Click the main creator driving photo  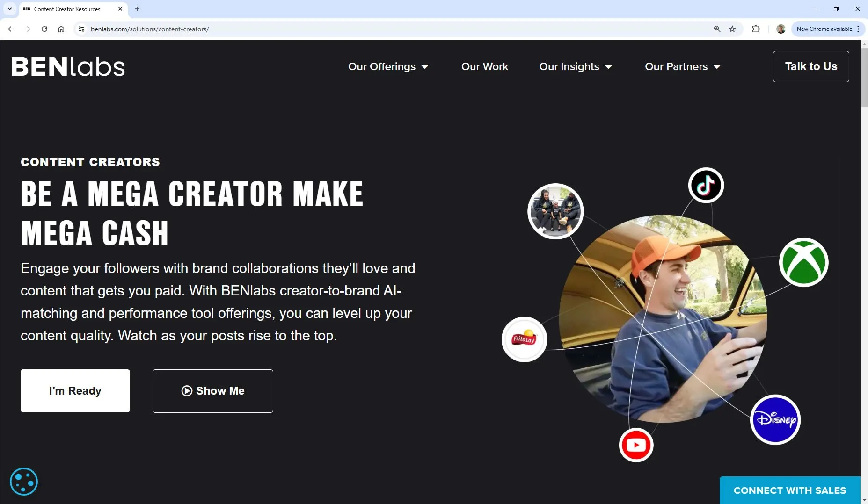point(663,318)
